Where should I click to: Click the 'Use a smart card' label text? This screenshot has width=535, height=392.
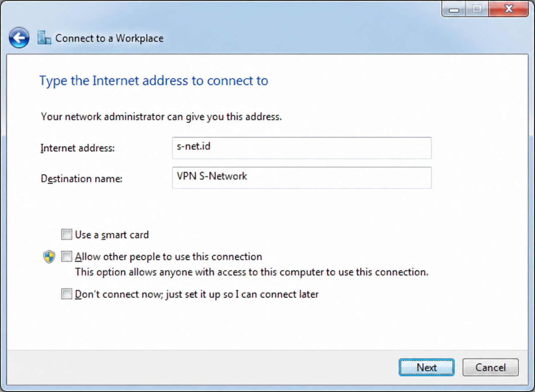coord(112,235)
